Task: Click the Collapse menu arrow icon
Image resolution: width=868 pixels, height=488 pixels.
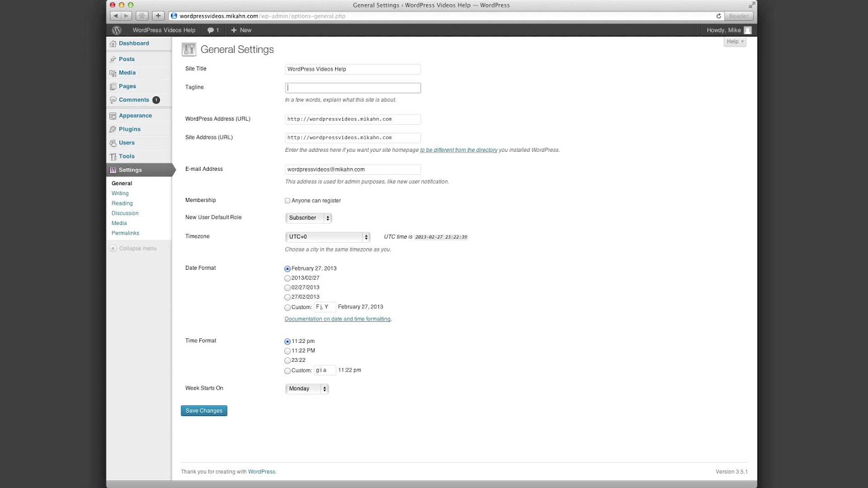Action: 113,248
